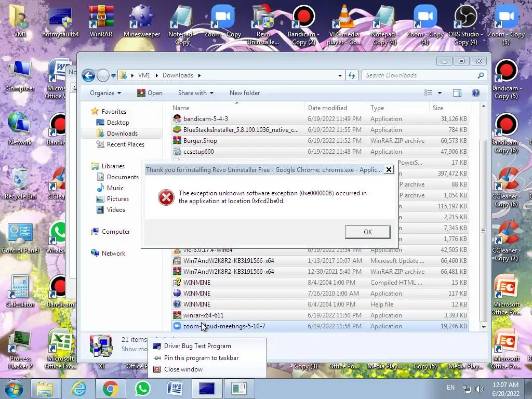Click the volume icon in system tray

click(x=480, y=389)
